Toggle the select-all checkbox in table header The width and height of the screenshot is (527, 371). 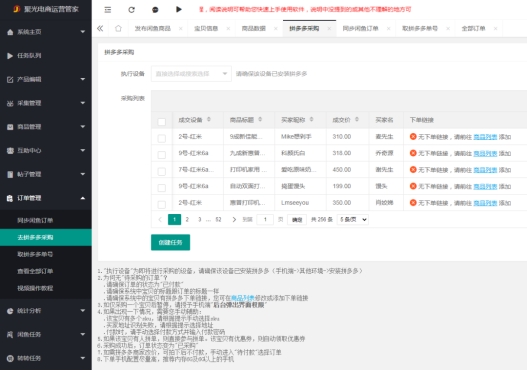pos(162,122)
